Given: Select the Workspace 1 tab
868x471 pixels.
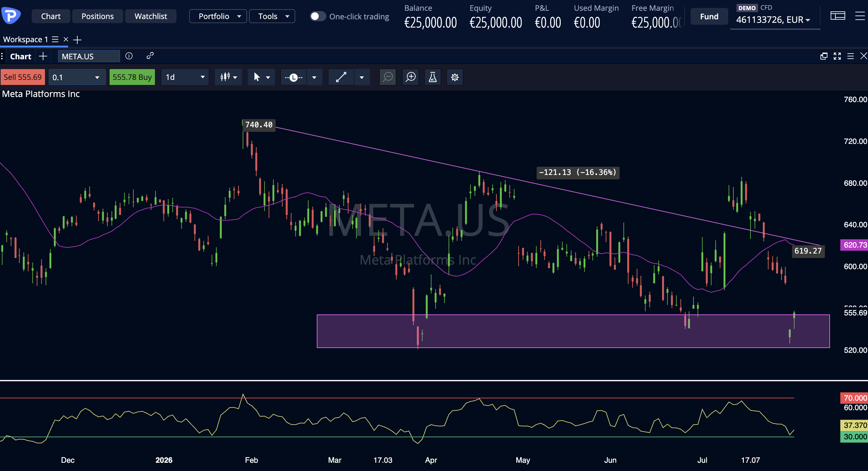Looking at the screenshot, I should 26,39.
